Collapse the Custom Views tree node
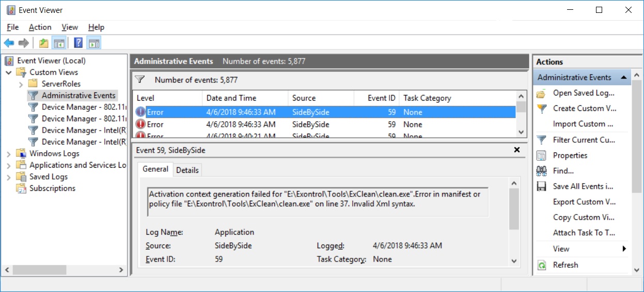644x292 pixels. pos(9,72)
